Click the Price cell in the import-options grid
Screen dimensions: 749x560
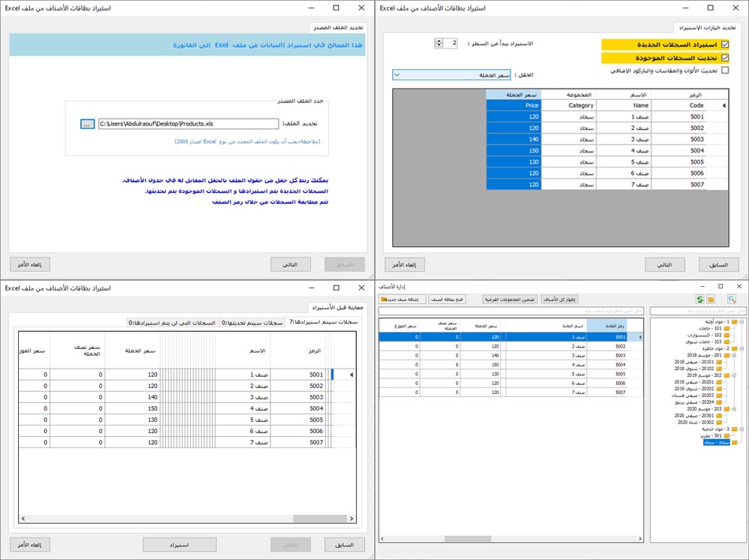[x=514, y=105]
